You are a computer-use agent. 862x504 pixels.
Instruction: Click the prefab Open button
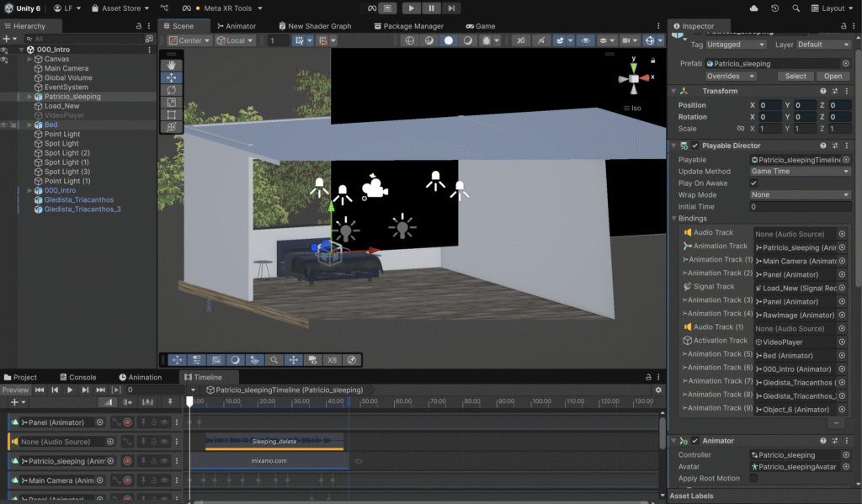(833, 77)
